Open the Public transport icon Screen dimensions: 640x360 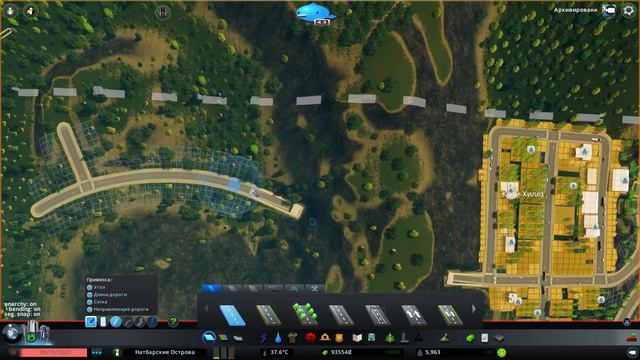point(371,338)
